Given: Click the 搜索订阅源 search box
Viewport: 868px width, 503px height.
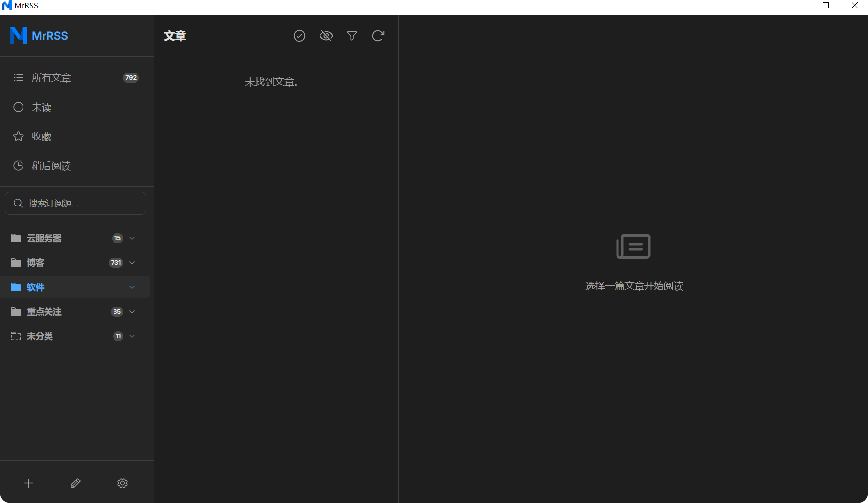Looking at the screenshot, I should [75, 203].
